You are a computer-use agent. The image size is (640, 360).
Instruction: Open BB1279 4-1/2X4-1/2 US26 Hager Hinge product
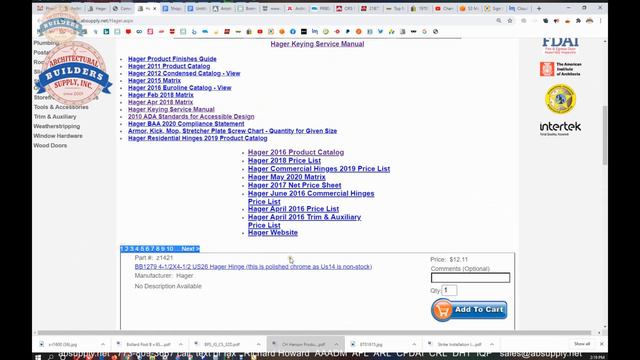click(x=253, y=267)
